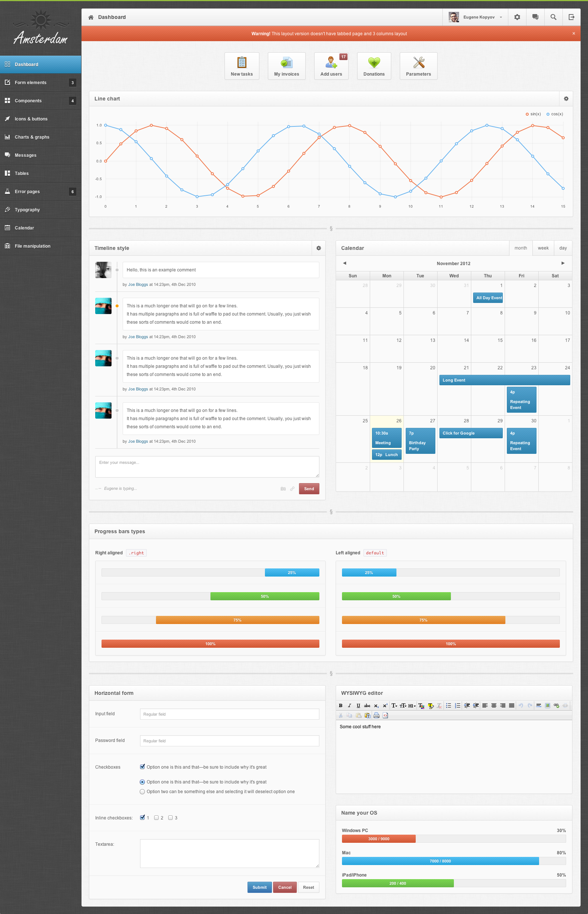This screenshot has width=588, height=914.
Task: Expand the Error pages sidebar menu
Action: [40, 192]
